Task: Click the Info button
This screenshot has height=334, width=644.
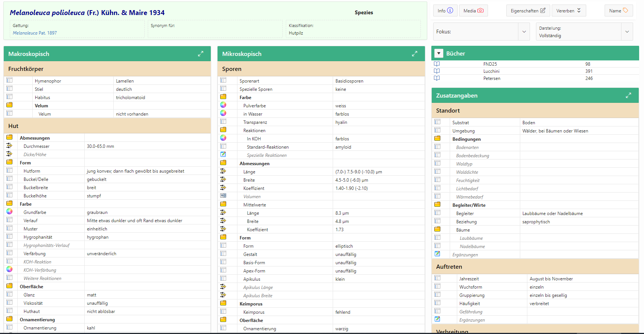Action: 445,11
